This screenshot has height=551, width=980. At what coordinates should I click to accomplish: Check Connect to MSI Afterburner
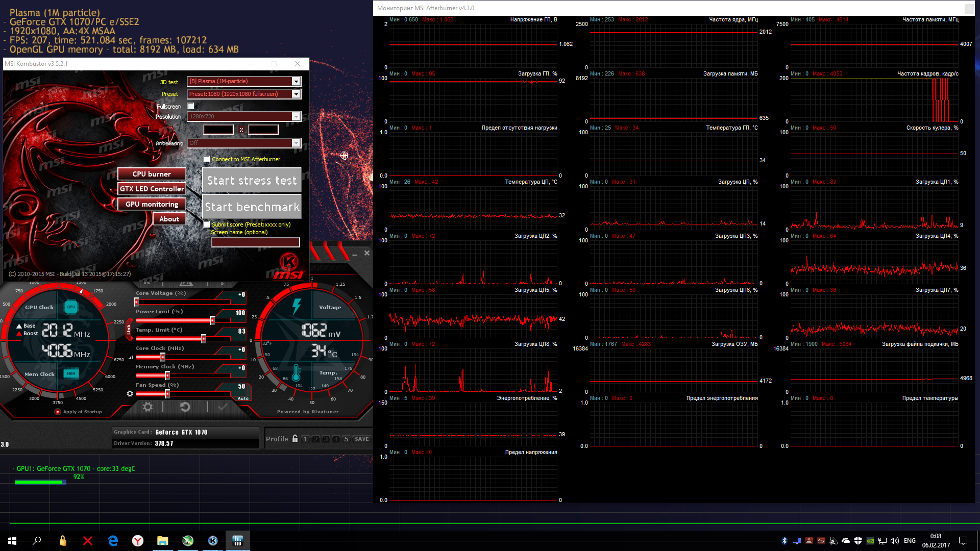coord(207,159)
